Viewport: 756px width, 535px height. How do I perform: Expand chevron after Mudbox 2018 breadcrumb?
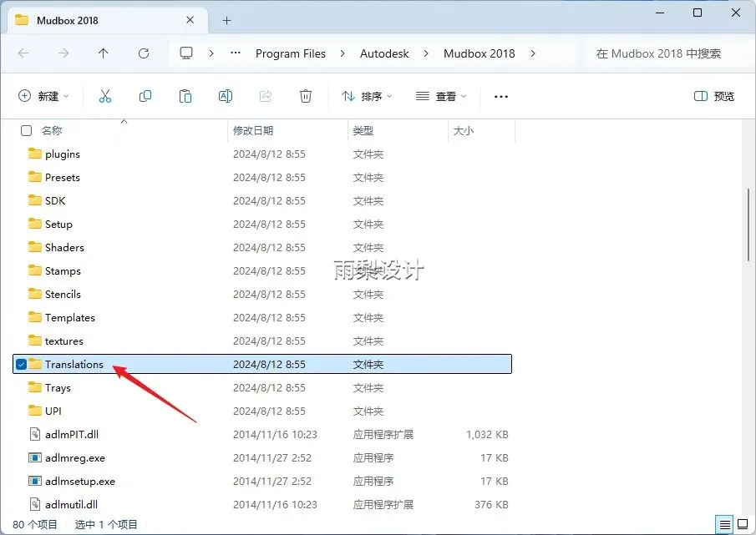[533, 53]
